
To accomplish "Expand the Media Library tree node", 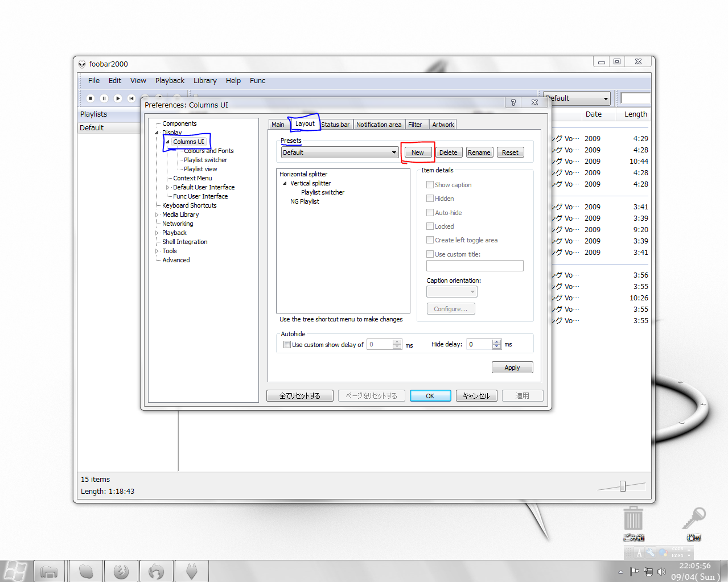I will tap(157, 214).
